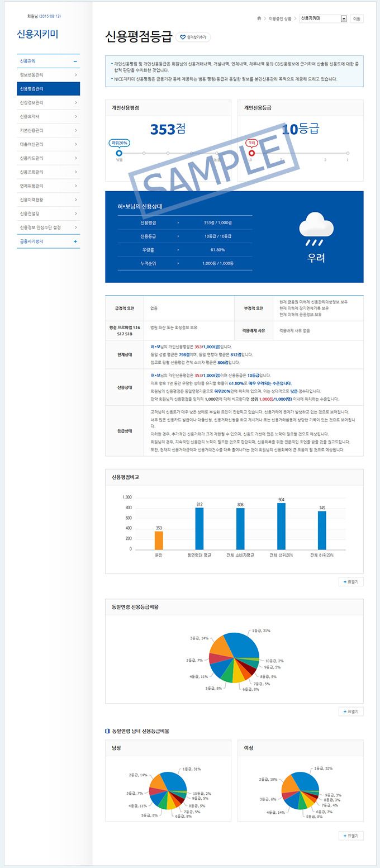Click the heart 즐겨찾기추가 button
The width and height of the screenshot is (380, 868).
click(193, 37)
